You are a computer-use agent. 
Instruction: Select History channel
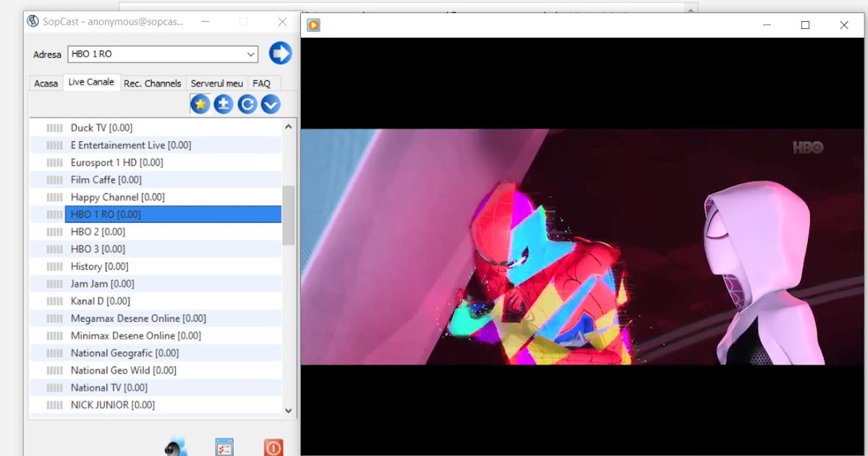100,266
